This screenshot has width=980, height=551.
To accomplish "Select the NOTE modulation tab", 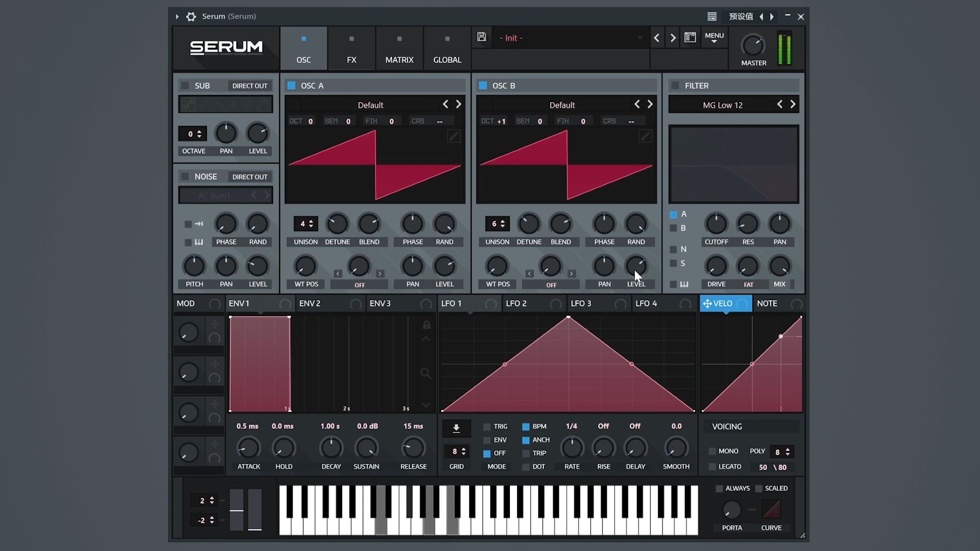I will coord(778,303).
